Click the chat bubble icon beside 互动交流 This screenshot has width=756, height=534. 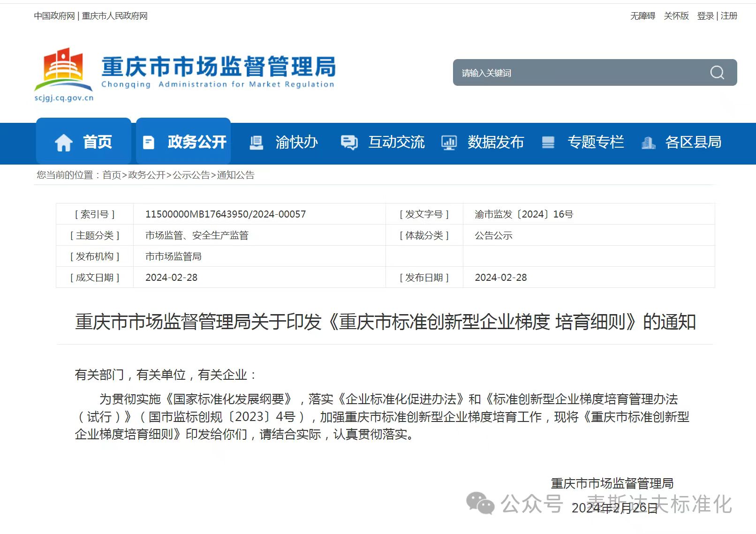(x=349, y=143)
